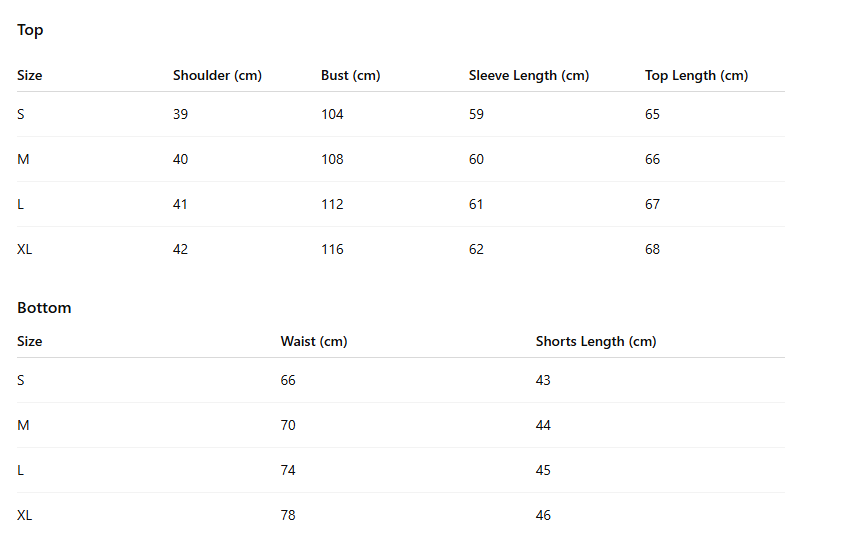Screen dimensions: 845x542
Task: Select top length value 65 for size S
Action: 652,114
